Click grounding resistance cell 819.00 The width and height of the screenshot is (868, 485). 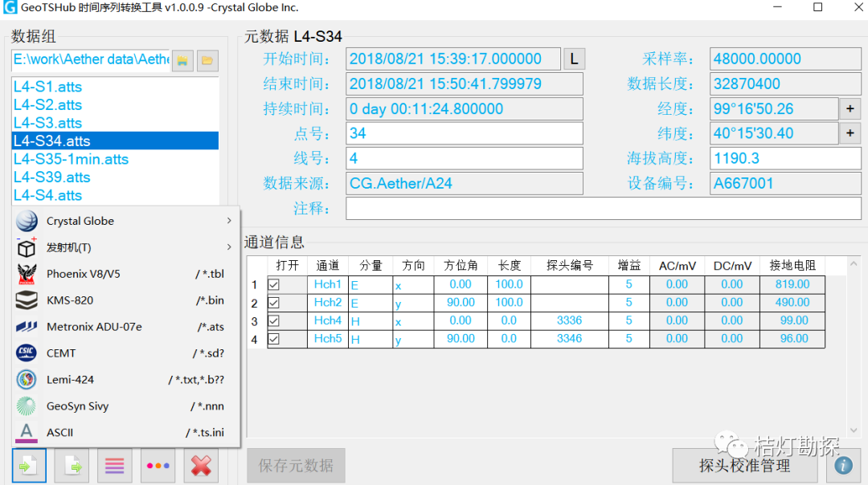792,284
